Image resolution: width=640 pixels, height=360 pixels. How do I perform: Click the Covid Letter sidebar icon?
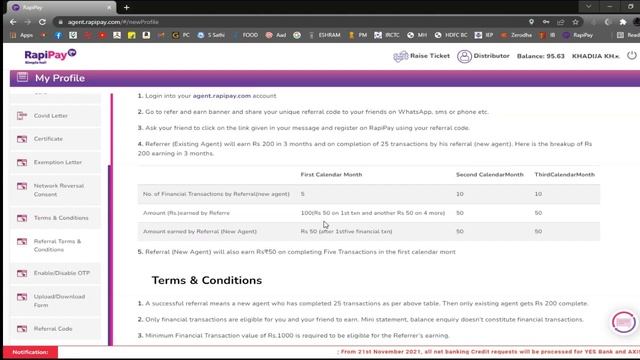pos(22,116)
